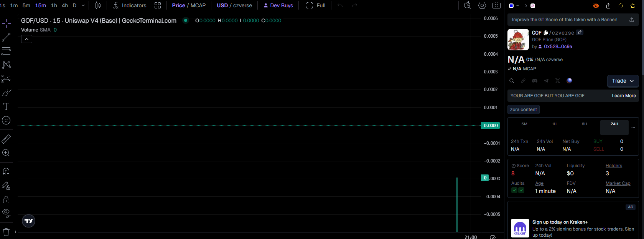Search token using magnifier icon

click(512, 81)
